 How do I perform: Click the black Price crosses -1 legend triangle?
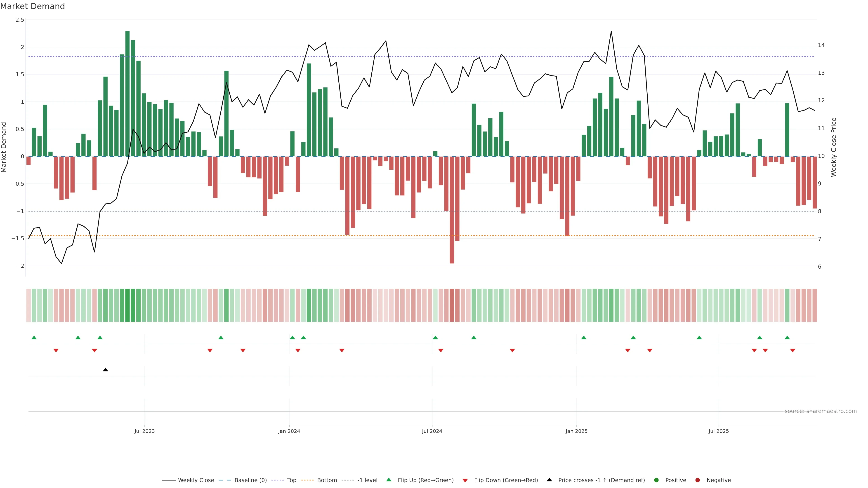pos(549,480)
